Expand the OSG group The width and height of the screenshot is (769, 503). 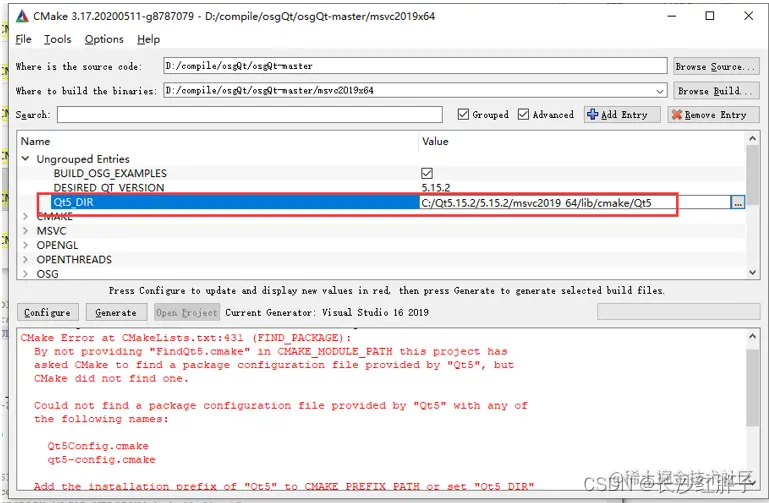[x=26, y=274]
